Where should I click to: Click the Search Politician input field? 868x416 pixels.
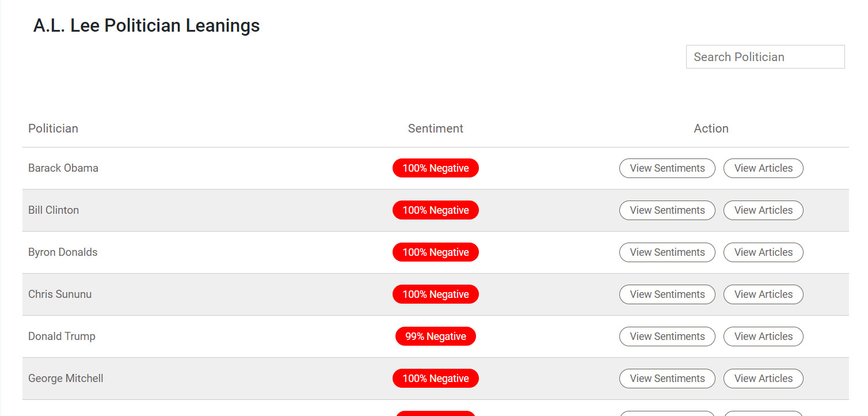(x=764, y=56)
